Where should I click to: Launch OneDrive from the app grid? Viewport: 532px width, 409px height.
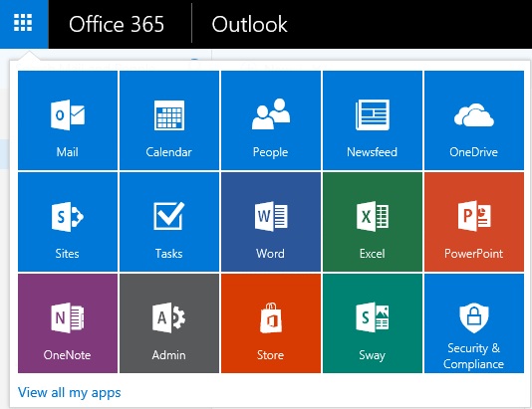tap(474, 120)
